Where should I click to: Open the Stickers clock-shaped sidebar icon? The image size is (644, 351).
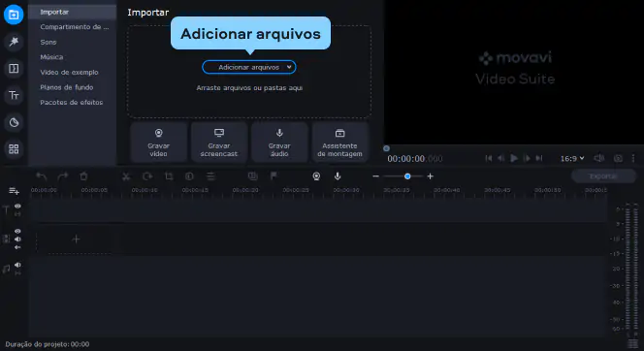pyautogui.click(x=14, y=122)
